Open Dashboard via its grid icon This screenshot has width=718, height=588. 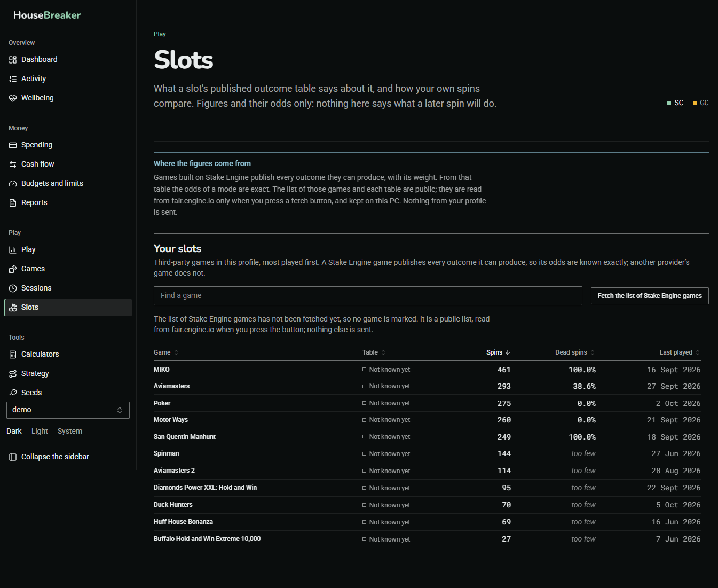(x=13, y=60)
